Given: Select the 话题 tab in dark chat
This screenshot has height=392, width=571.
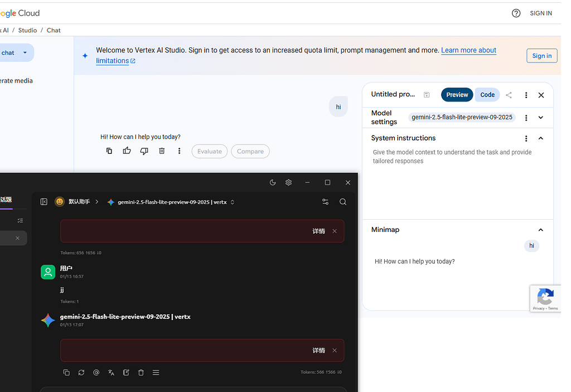Looking at the screenshot, I should (6, 200).
